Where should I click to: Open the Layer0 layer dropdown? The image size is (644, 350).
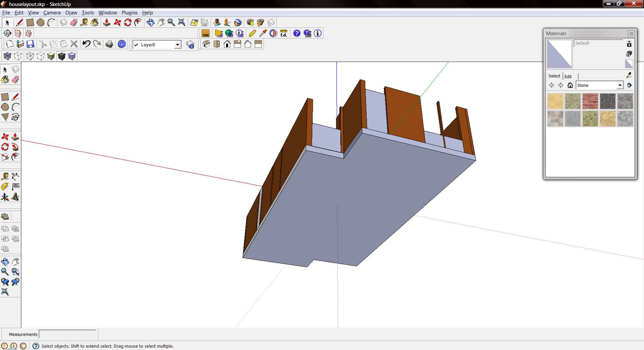pyautogui.click(x=177, y=45)
